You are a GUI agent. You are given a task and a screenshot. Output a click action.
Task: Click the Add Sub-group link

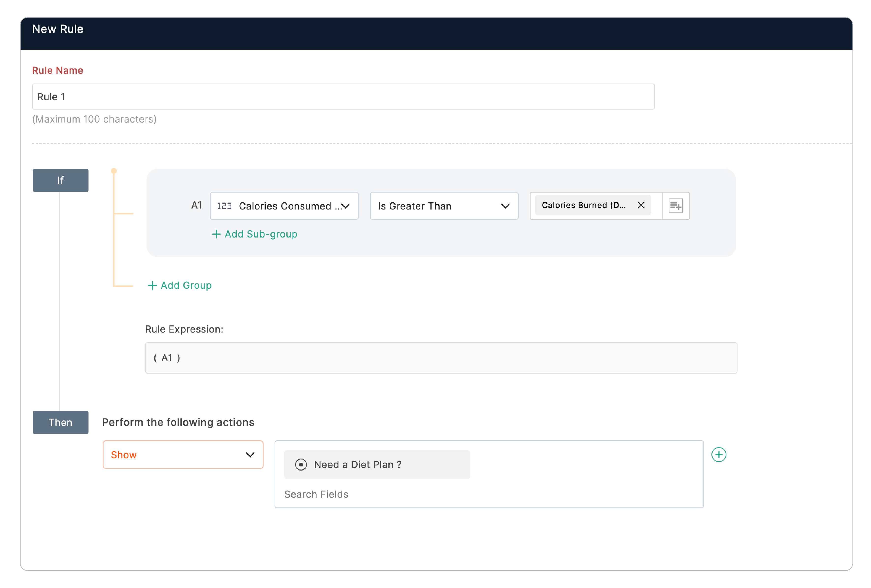(x=261, y=234)
